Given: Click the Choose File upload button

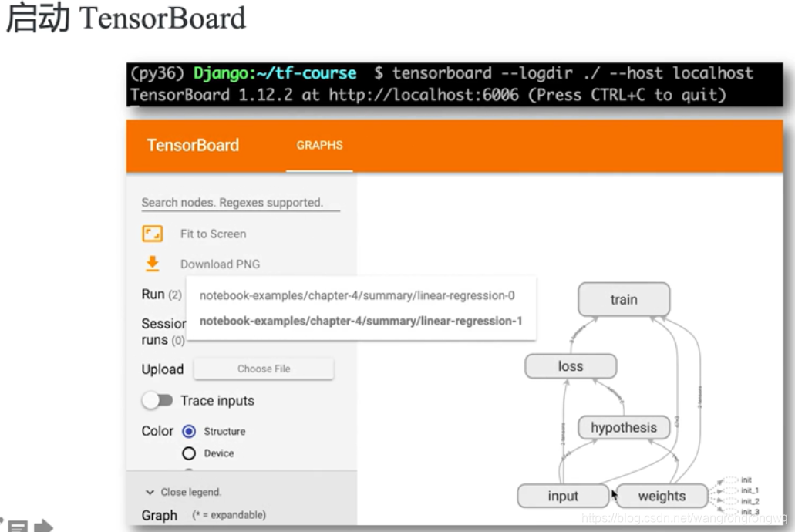Looking at the screenshot, I should pos(264,369).
